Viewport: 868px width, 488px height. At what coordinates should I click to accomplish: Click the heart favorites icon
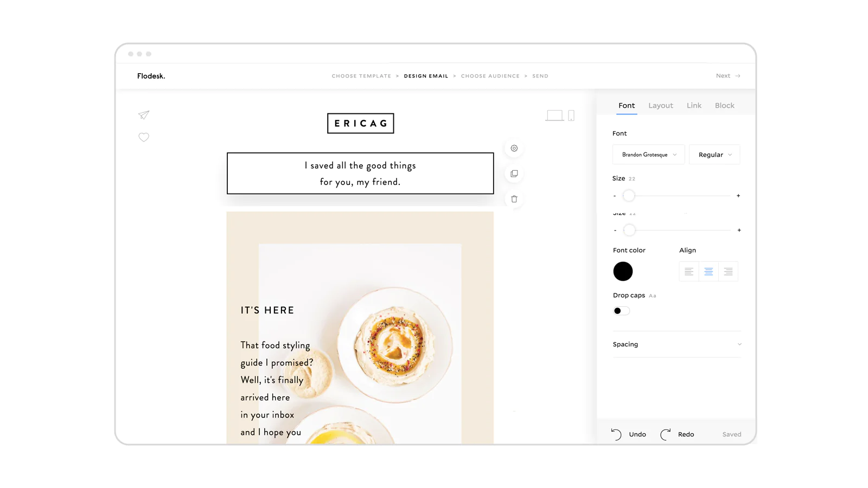pyautogui.click(x=144, y=137)
